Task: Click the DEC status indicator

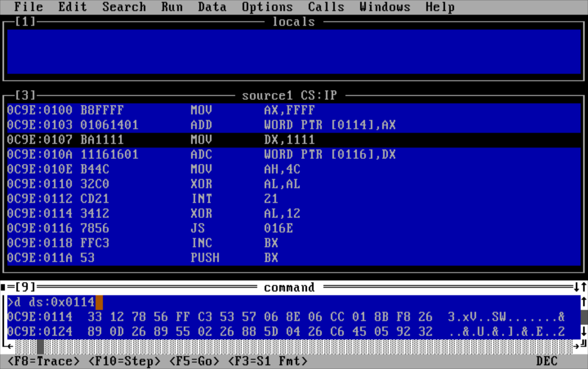Action: pos(547,361)
